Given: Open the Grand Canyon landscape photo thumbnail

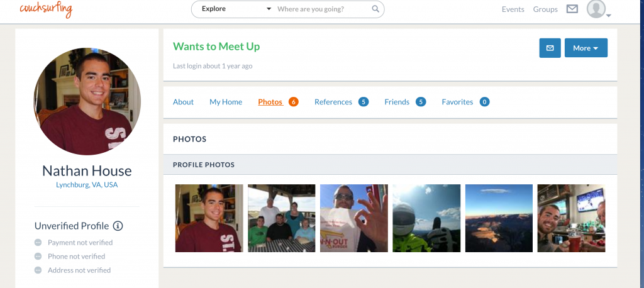Looking at the screenshot, I should coord(499,218).
